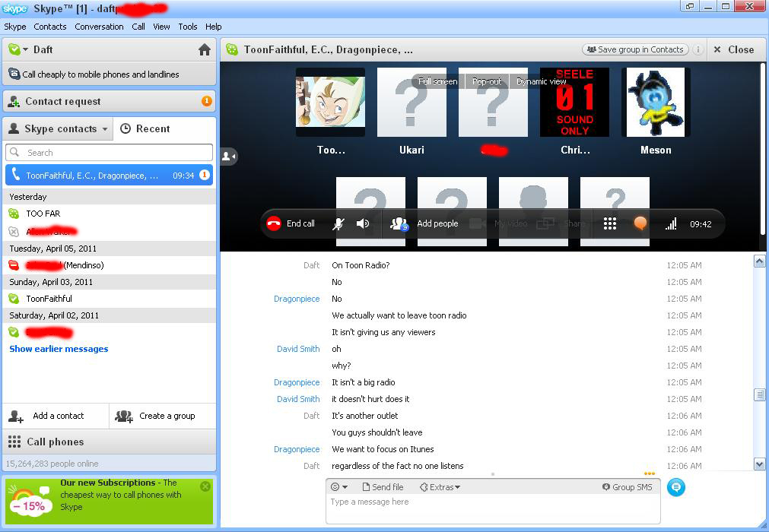Open the emoticon picker dropdown
The width and height of the screenshot is (769, 532).
point(339,487)
